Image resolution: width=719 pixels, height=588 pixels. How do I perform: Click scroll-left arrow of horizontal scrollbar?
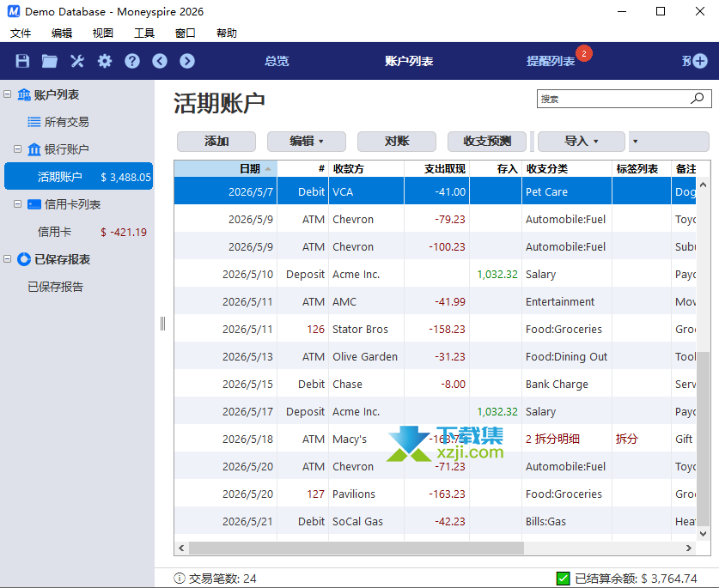[x=181, y=548]
